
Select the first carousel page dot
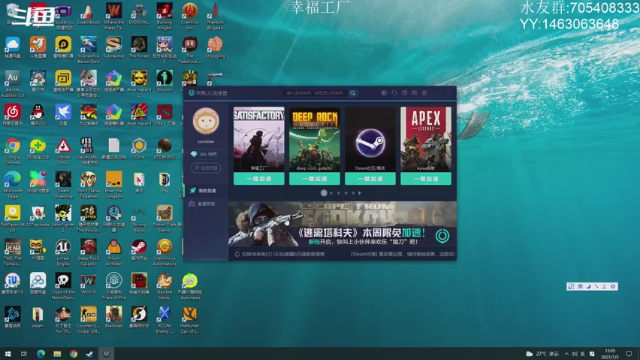click(x=324, y=193)
